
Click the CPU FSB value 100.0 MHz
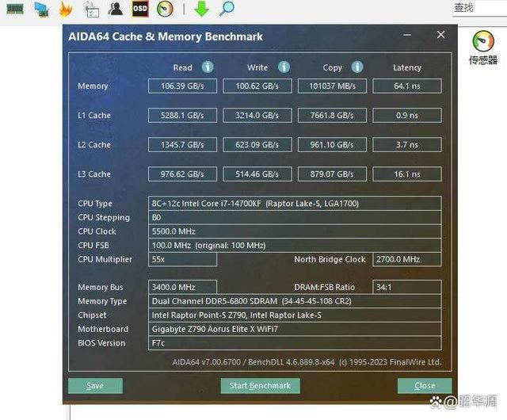point(295,246)
